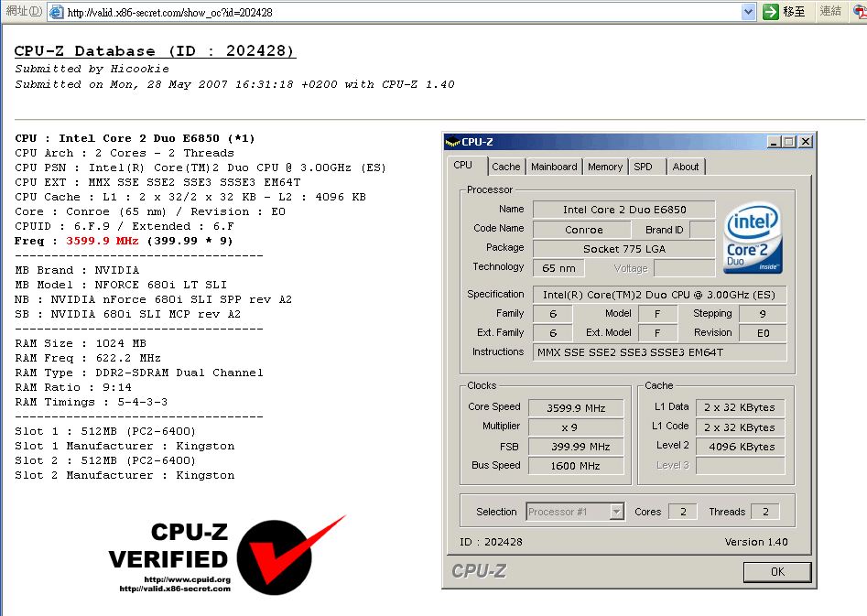Image resolution: width=867 pixels, height=616 pixels.
Task: Click the OK button in CPU-Z
Action: click(777, 572)
